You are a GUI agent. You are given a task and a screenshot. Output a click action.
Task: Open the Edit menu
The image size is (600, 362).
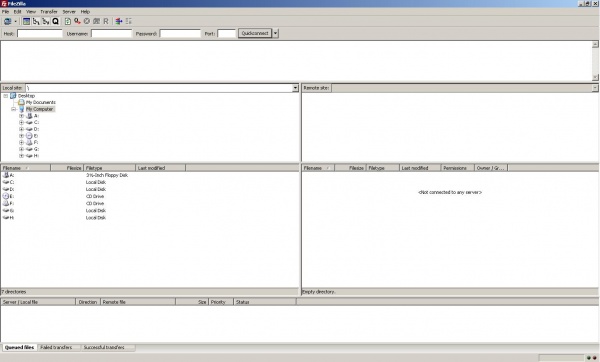18,12
